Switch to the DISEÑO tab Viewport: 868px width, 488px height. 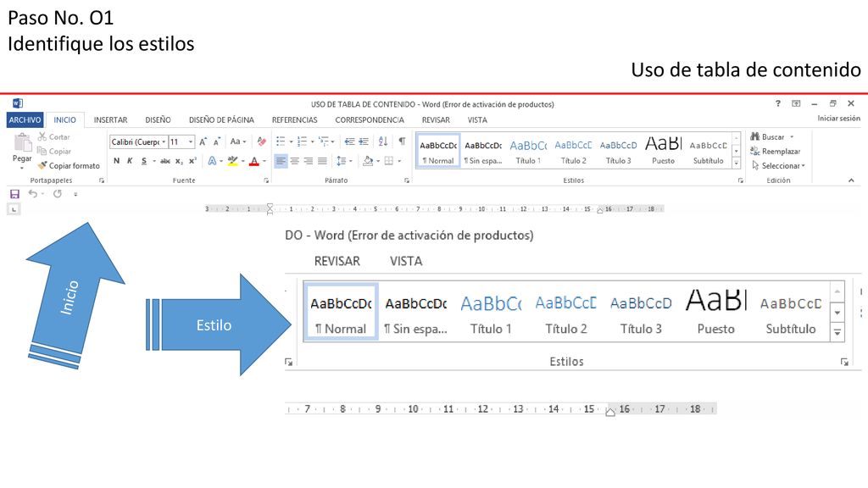point(158,119)
